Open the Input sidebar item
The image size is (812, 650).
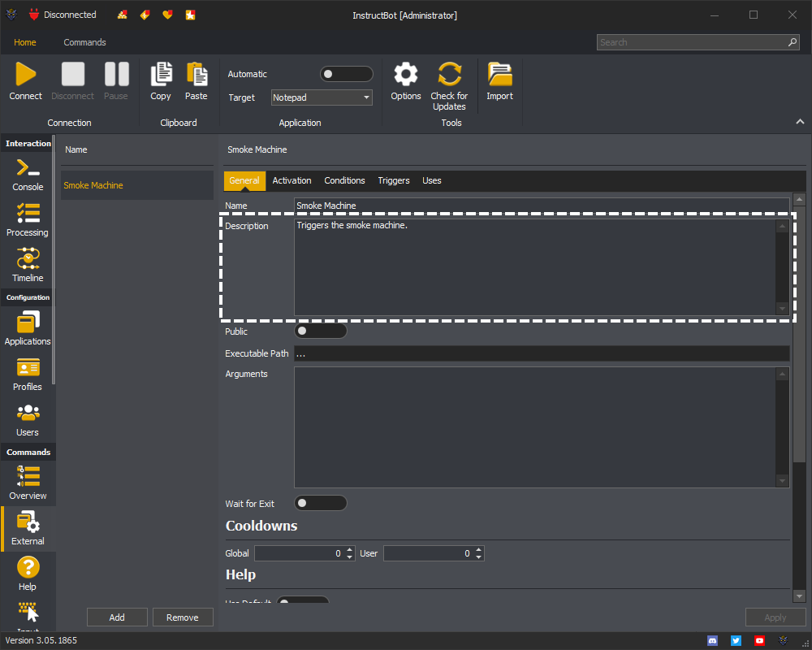[x=28, y=616]
